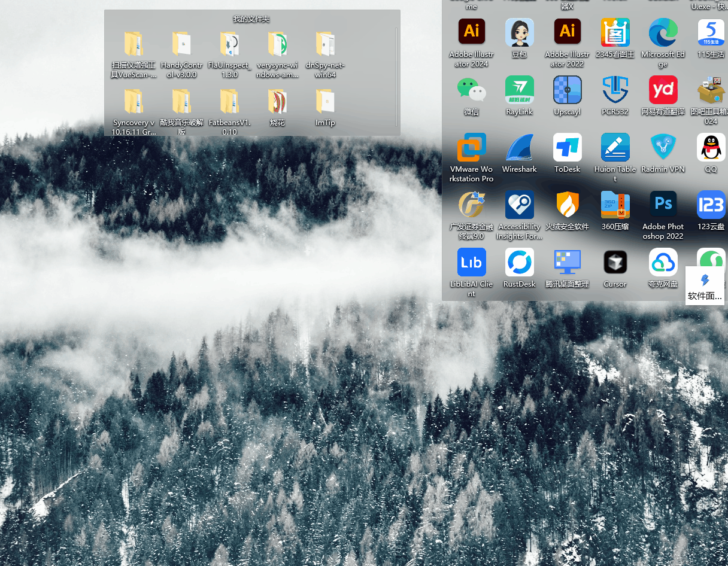This screenshot has width=728, height=566.
Task: Launch Accessibility Insights For Windows
Action: tap(520, 215)
